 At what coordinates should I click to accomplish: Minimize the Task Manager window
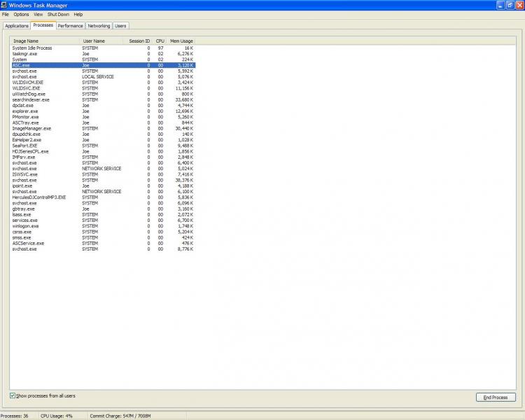(500, 5)
